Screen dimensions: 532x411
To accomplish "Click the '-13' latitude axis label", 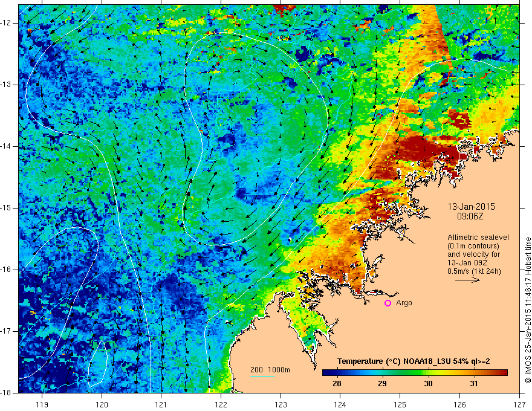I will (x=7, y=85).
